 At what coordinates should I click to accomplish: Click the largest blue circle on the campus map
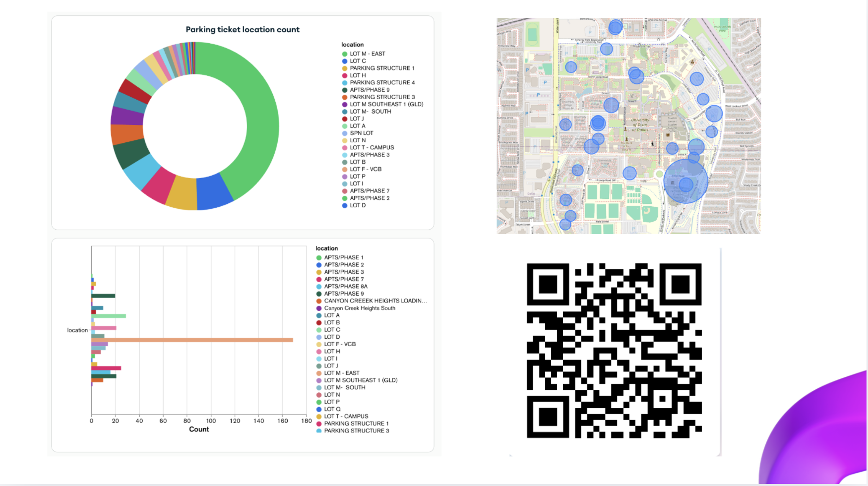[x=686, y=181]
